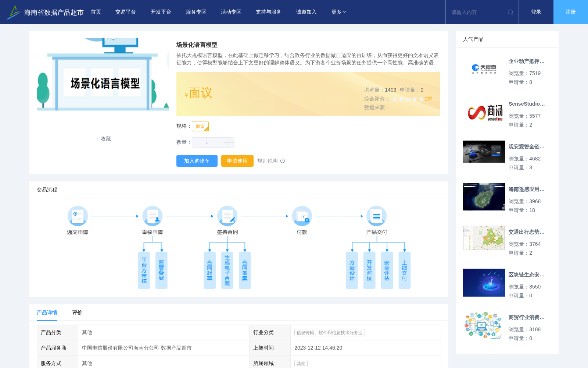This screenshot has width=588, height=368.
Task: Click the 信息传输、软件和信息技术服务业 tag
Action: 330,333
